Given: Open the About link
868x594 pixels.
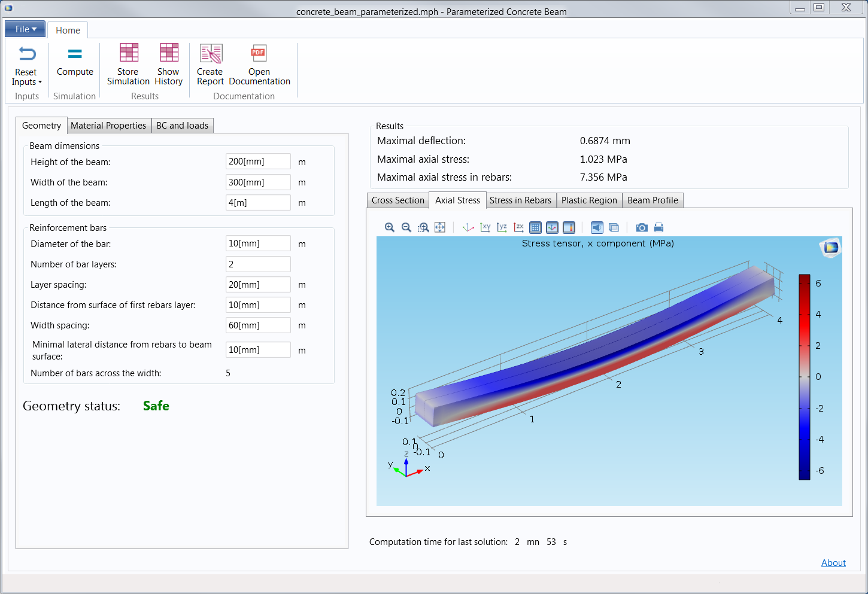Looking at the screenshot, I should 833,563.
